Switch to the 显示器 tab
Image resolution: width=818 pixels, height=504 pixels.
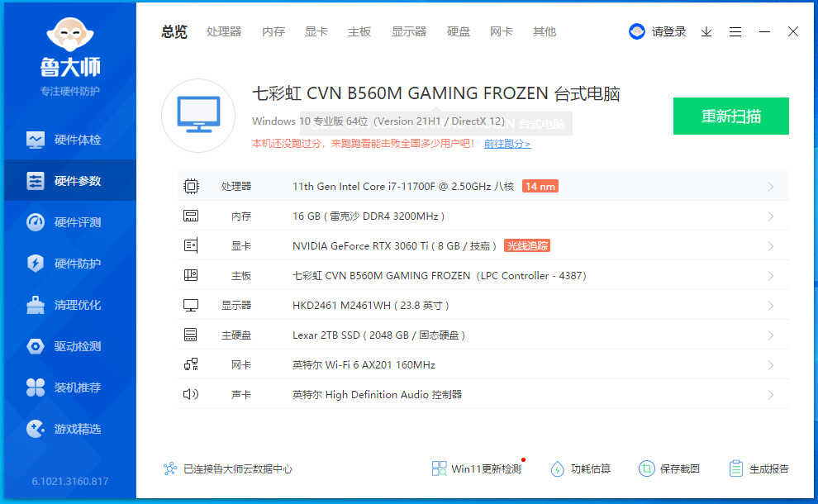coord(409,32)
